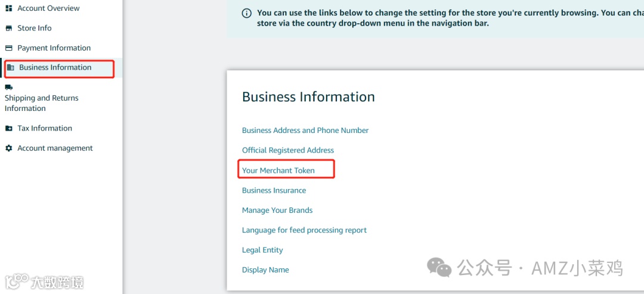
Task: Click the Payment Information card icon
Action: 8,48
